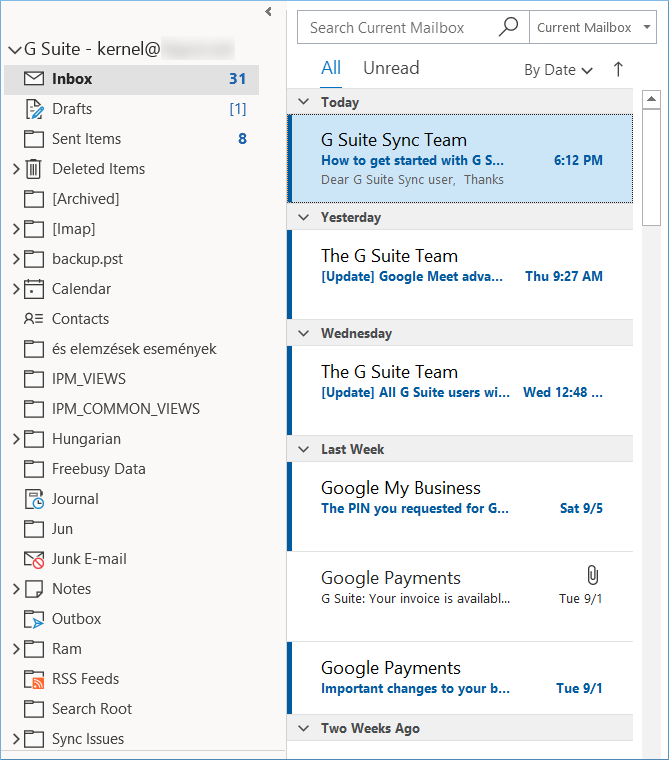
Task: Open the Google My Business PIN email
Action: (x=461, y=507)
